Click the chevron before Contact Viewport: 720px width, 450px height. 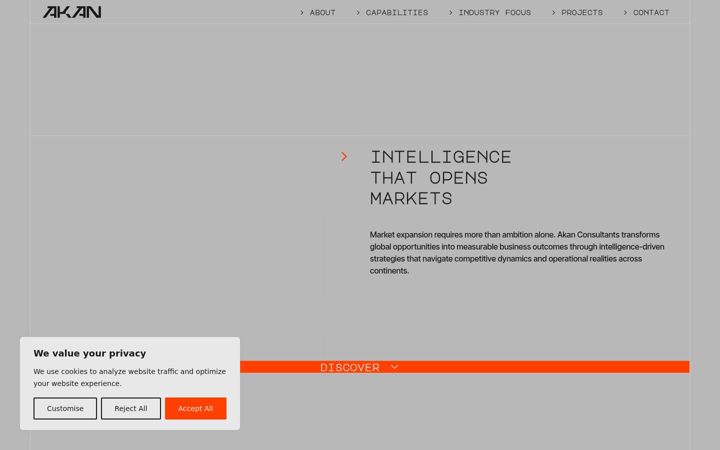[625, 12]
